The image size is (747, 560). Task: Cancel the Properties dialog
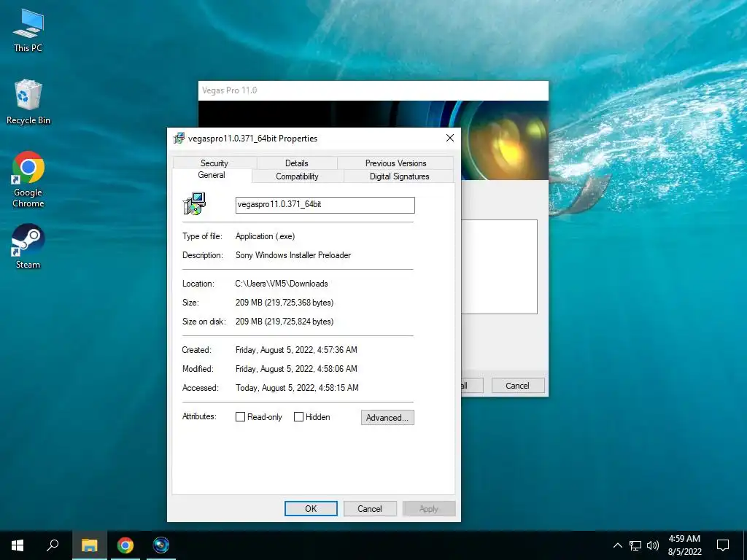(370, 508)
